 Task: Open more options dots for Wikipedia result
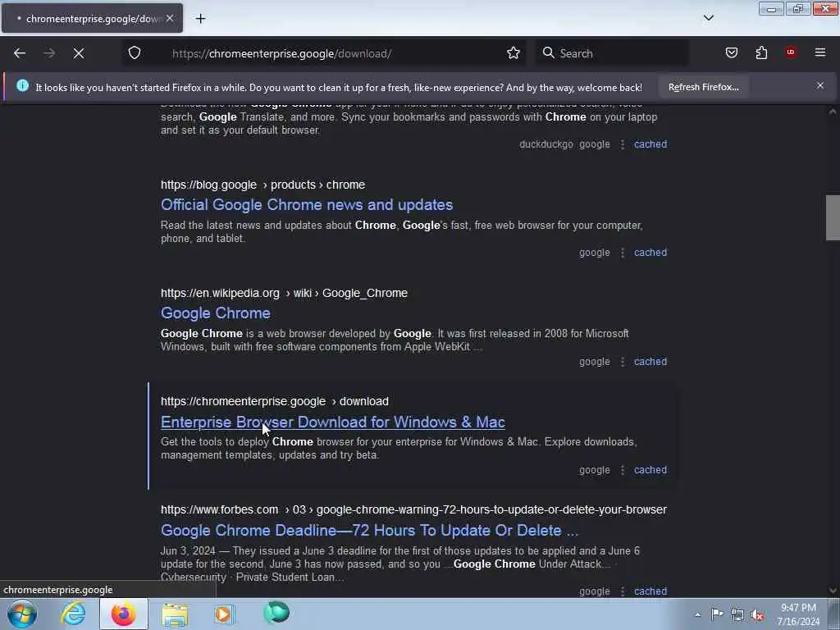pyautogui.click(x=622, y=362)
